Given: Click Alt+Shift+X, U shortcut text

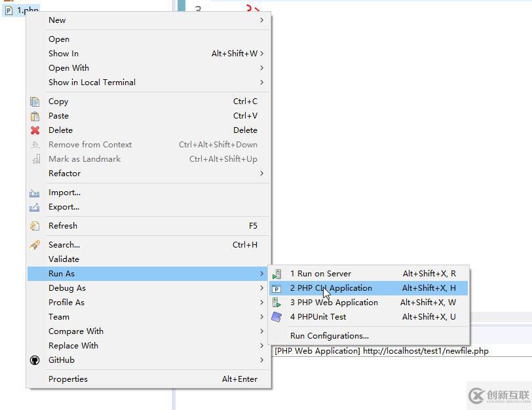Looking at the screenshot, I should [x=429, y=317].
